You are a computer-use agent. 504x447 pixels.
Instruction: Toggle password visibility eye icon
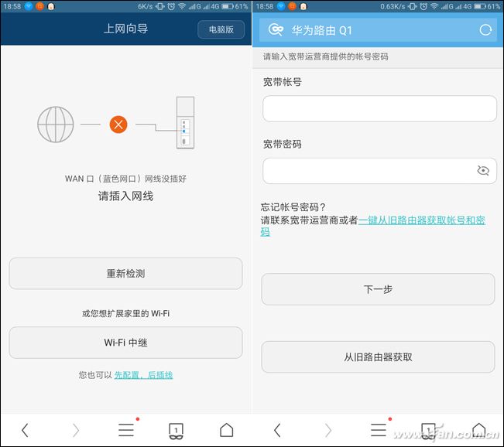(x=483, y=170)
